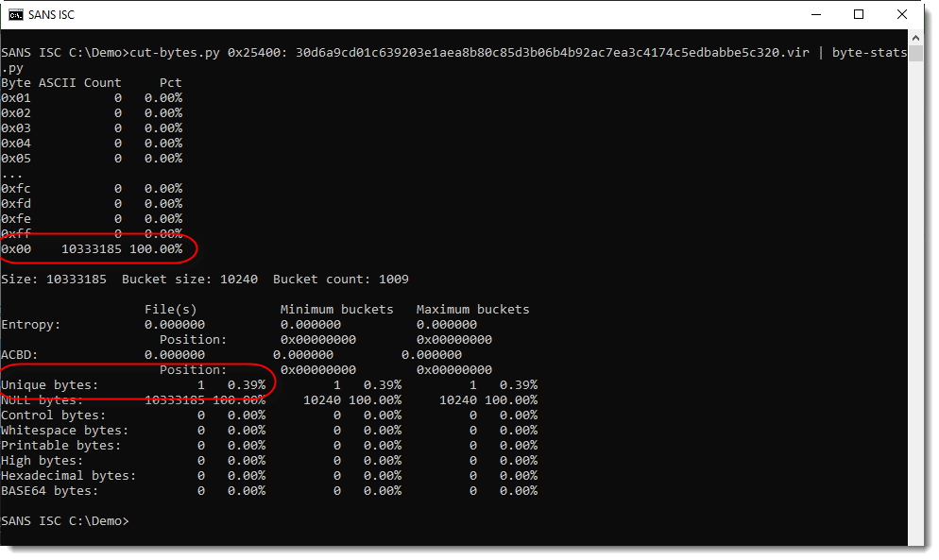Click the 'SANS ISC' window title text
The image size is (939, 560).
(x=52, y=15)
